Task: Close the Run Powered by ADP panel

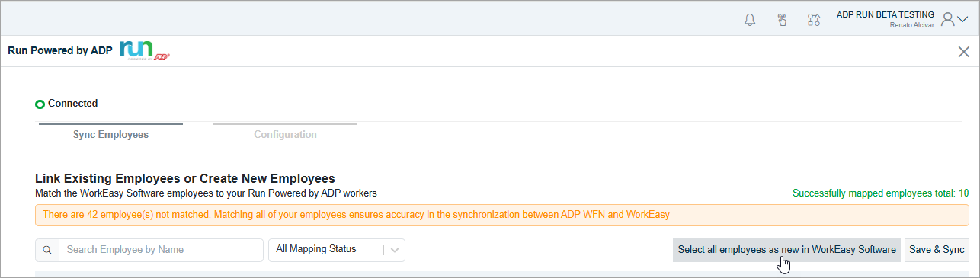Action: pyautogui.click(x=963, y=51)
